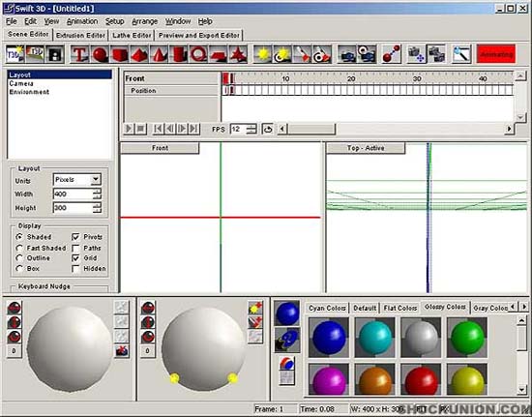This screenshot has height=417, width=532.
Task: Toggle the red Animating button
Action: pyautogui.click(x=496, y=54)
